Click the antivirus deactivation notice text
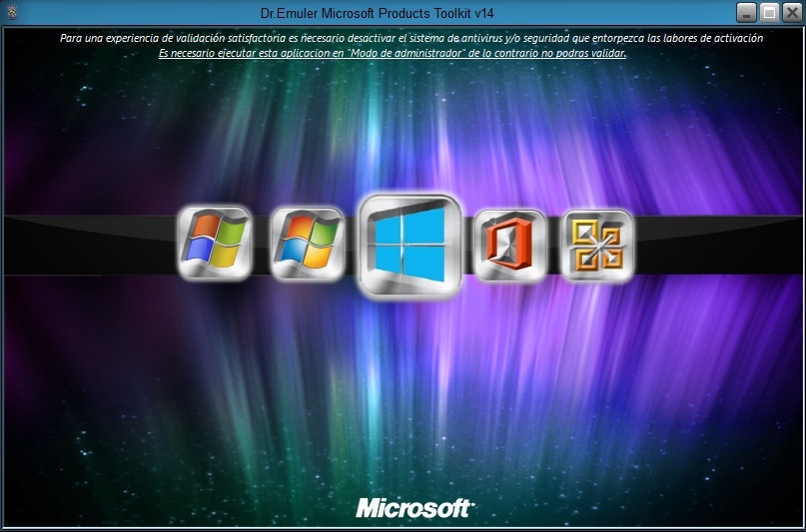 (x=411, y=38)
